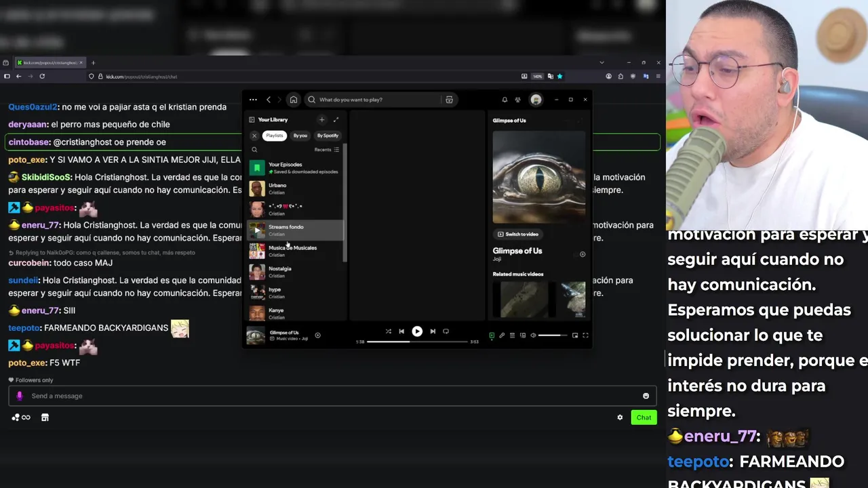Go back in the browser
This screenshot has height=488, width=868.
18,77
